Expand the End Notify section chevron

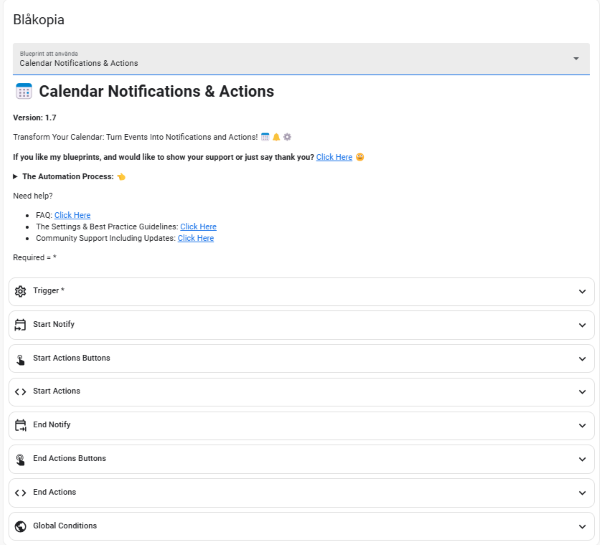pos(582,425)
